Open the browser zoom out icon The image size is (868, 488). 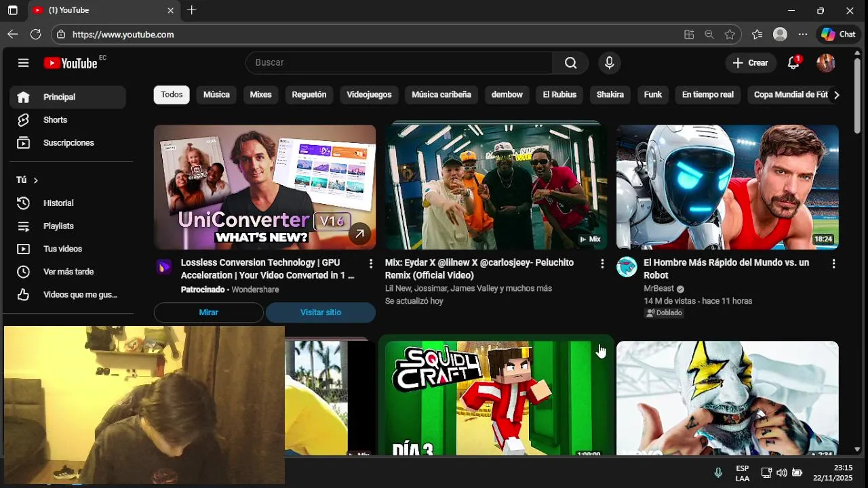coord(709,35)
